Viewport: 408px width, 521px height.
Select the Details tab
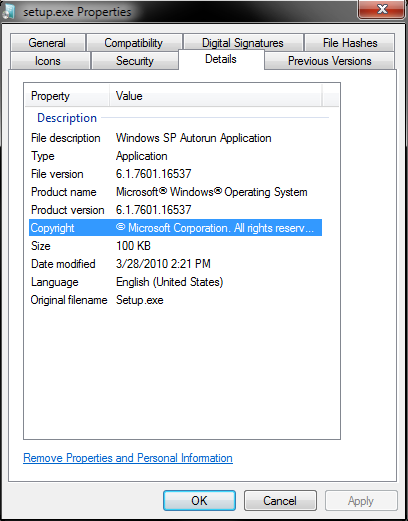[x=221, y=59]
